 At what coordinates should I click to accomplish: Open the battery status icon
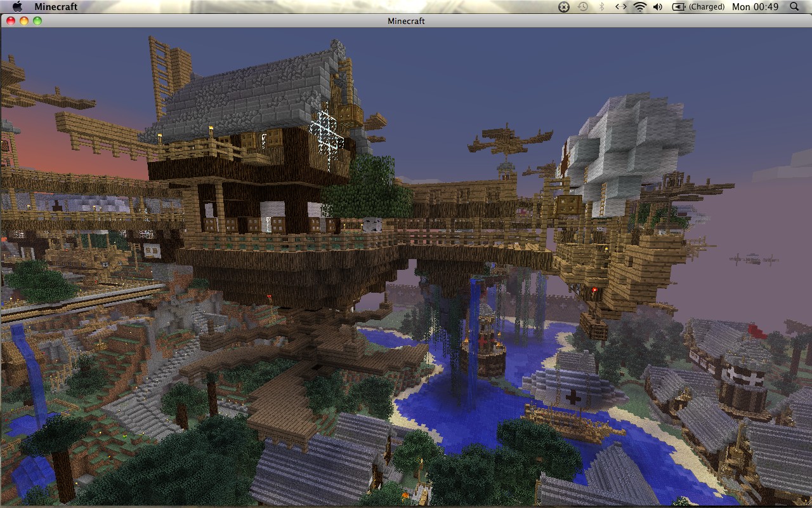pos(679,7)
